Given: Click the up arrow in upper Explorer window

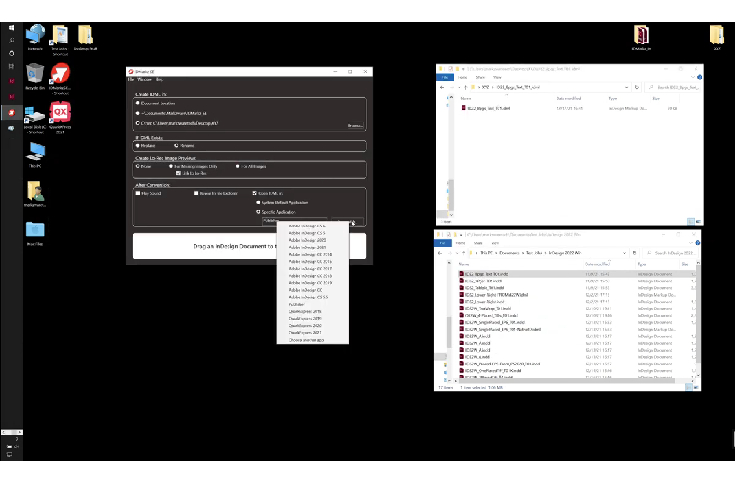Looking at the screenshot, I should click(465, 87).
